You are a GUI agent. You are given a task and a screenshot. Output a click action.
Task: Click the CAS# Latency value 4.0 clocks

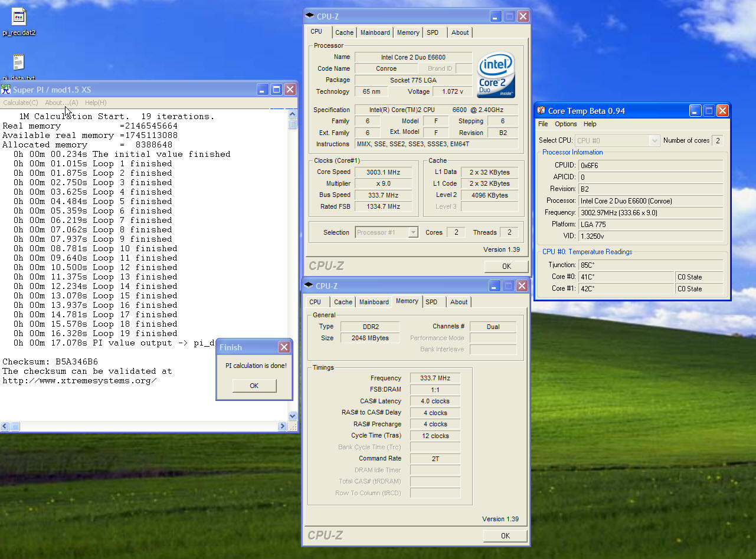coord(435,402)
